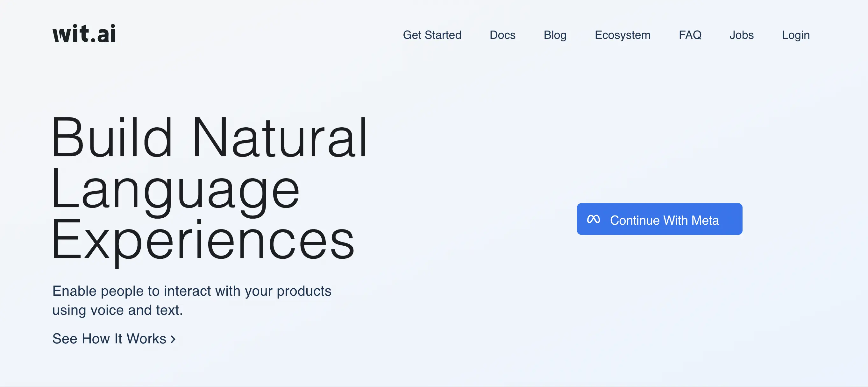This screenshot has width=868, height=387.
Task: Click the word "Language" in the headline
Action: coord(175,190)
